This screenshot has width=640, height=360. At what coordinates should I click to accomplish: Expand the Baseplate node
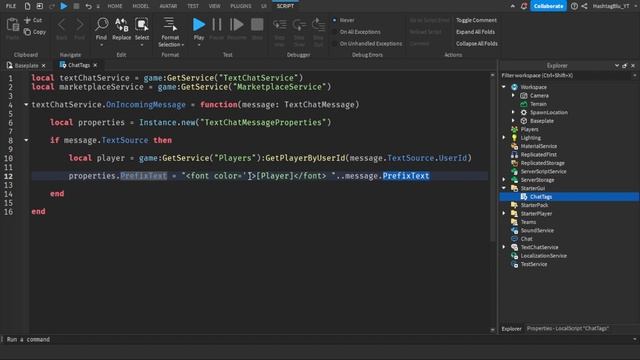coord(513,121)
